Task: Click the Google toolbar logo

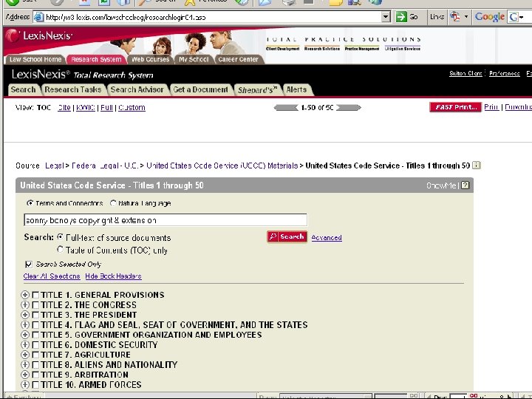Action: pyautogui.click(x=489, y=16)
